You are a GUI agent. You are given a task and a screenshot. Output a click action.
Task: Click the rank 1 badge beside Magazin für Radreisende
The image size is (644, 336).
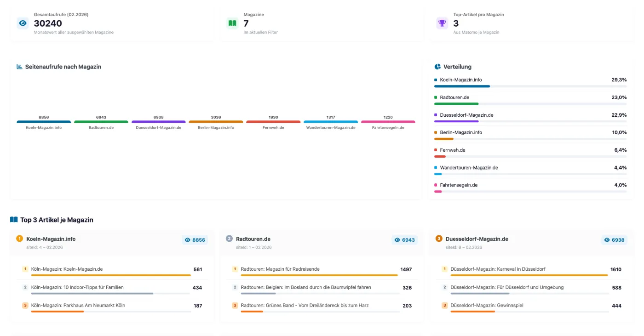235,269
